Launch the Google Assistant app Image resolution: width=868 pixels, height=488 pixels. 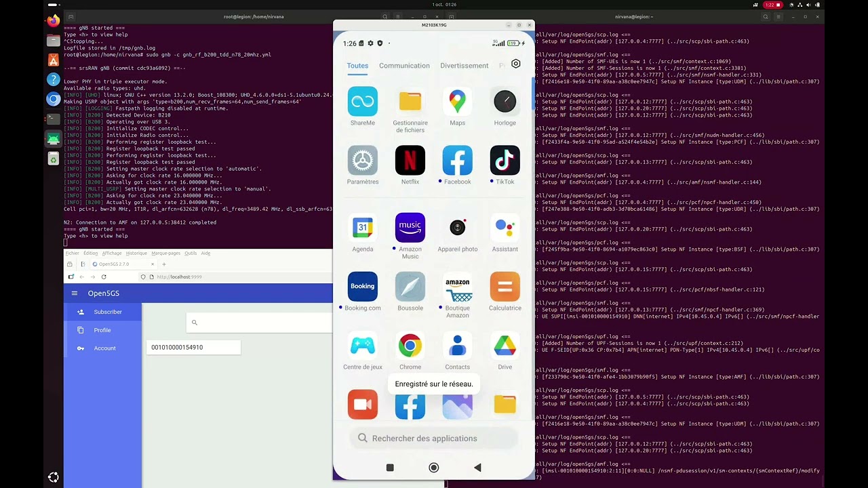[505, 228]
